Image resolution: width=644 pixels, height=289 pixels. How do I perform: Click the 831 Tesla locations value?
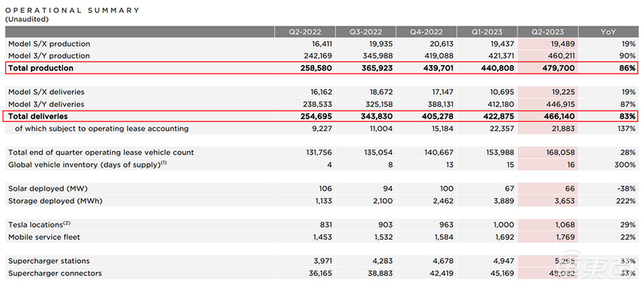click(326, 225)
